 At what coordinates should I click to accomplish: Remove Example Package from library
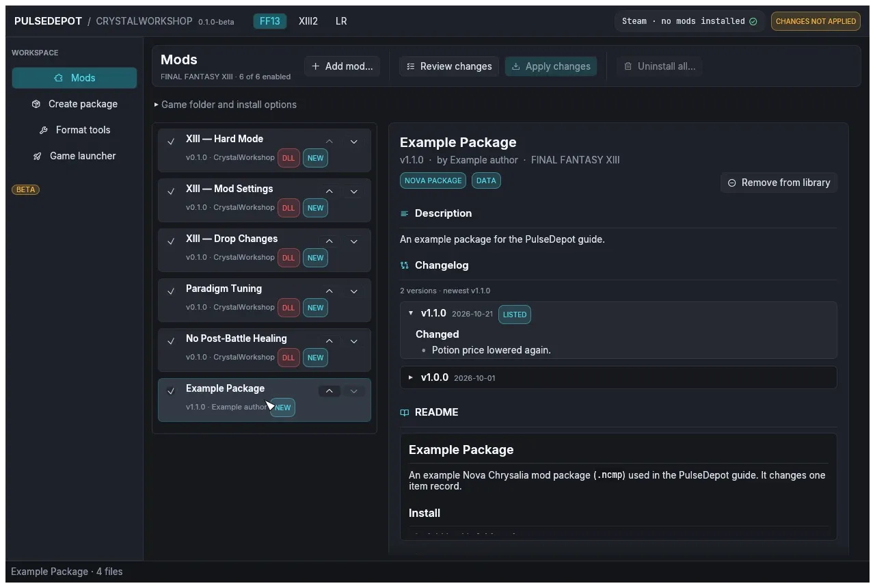pyautogui.click(x=779, y=183)
